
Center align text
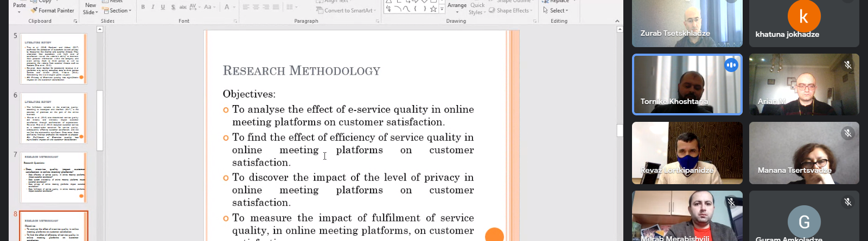pyautogui.click(x=256, y=7)
